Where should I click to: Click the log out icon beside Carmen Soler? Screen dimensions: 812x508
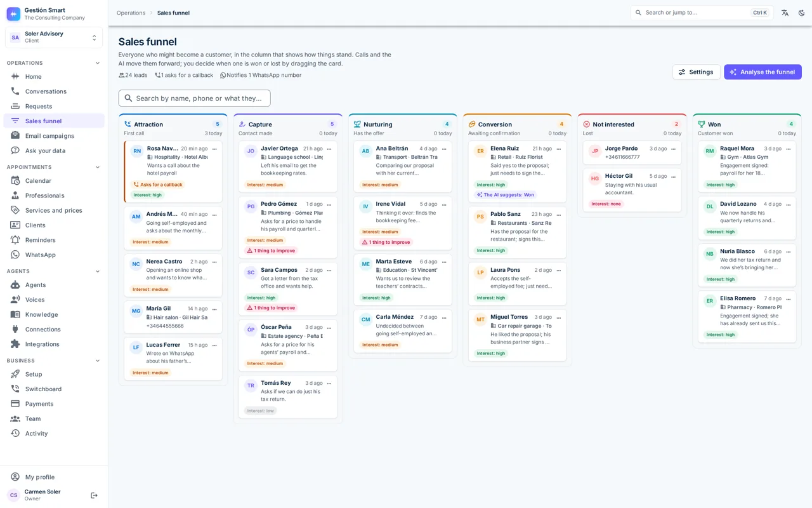click(x=94, y=495)
